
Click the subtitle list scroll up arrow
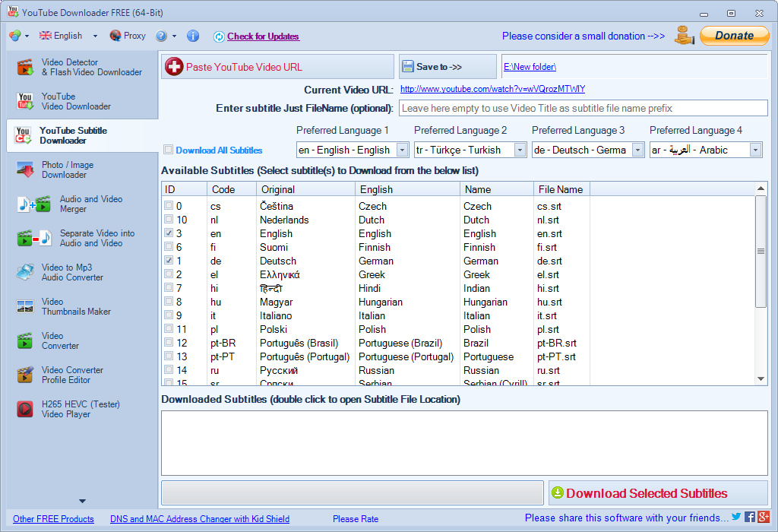click(x=761, y=188)
